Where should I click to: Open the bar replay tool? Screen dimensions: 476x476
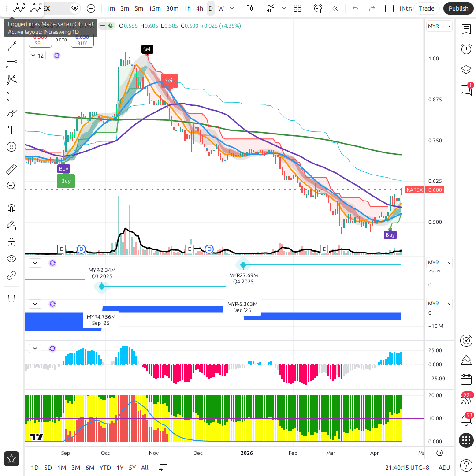pos(335,8)
